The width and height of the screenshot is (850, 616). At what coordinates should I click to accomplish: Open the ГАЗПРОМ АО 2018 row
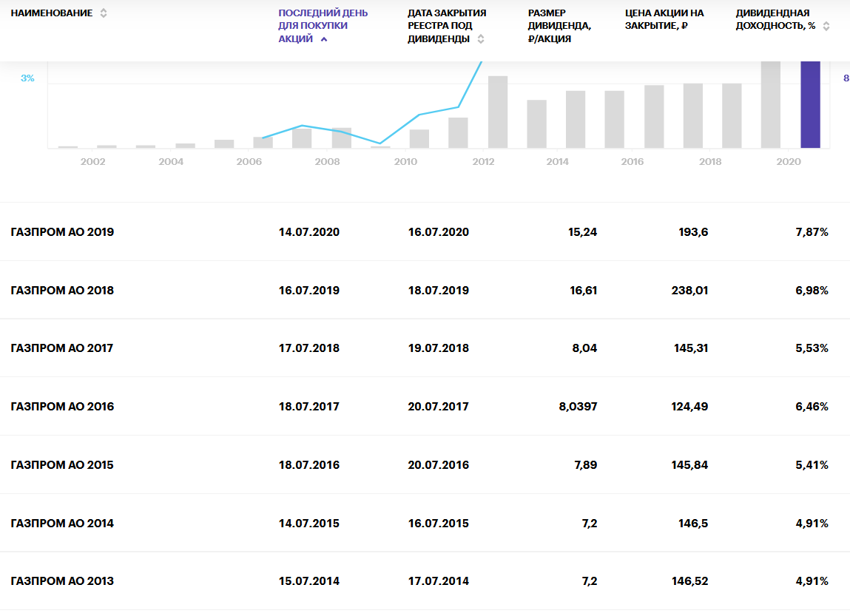(x=425, y=290)
